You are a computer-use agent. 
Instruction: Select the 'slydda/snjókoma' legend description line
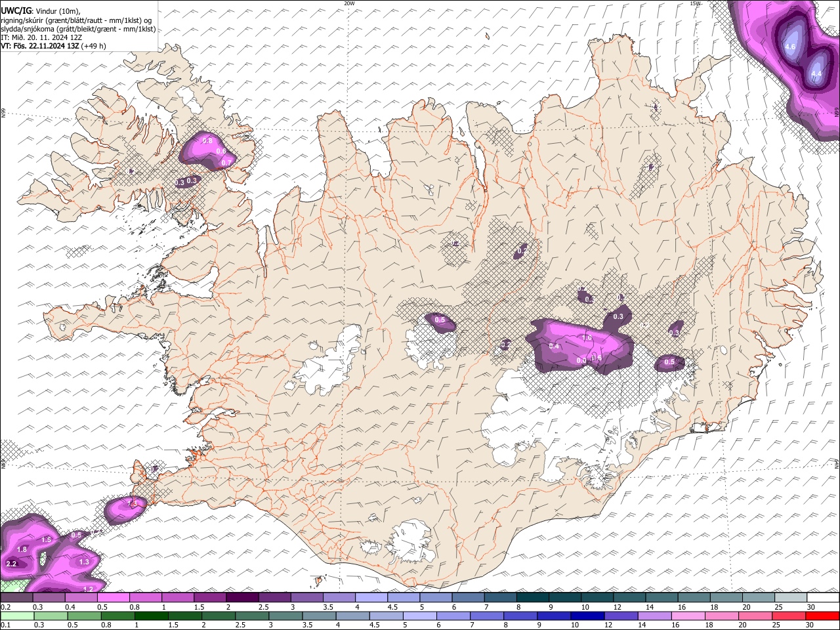pyautogui.click(x=78, y=29)
